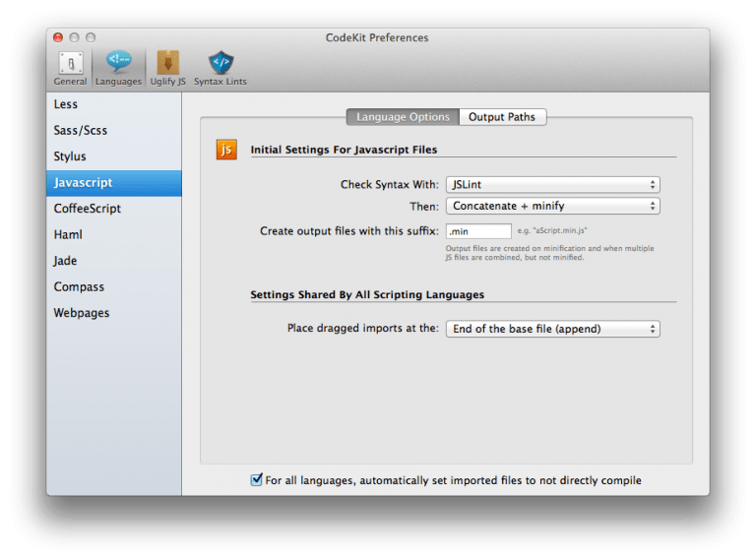Select the Javascript sidebar row

click(114, 183)
